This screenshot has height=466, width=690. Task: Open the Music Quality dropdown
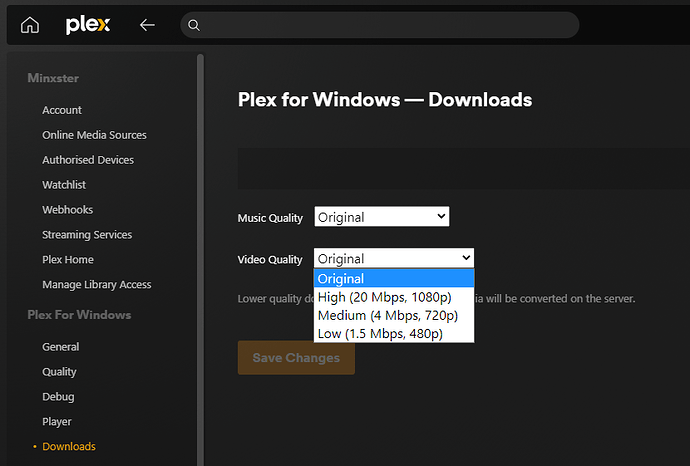[382, 217]
